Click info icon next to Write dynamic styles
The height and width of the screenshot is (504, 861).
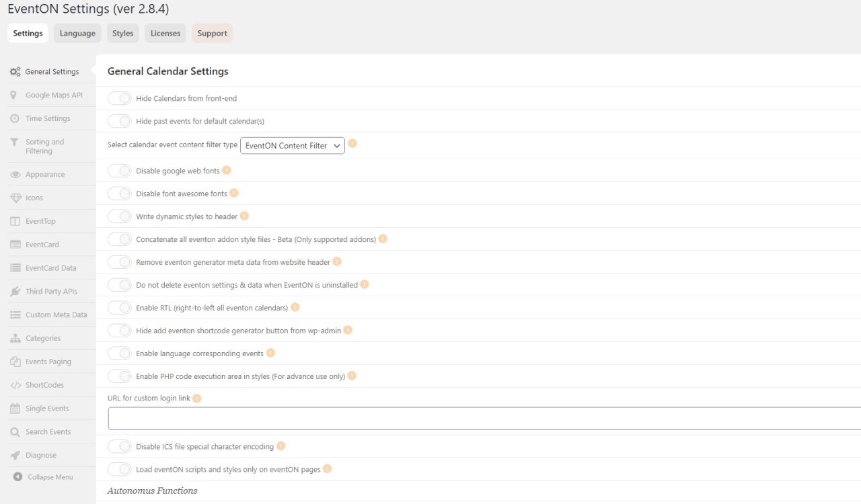click(x=244, y=216)
